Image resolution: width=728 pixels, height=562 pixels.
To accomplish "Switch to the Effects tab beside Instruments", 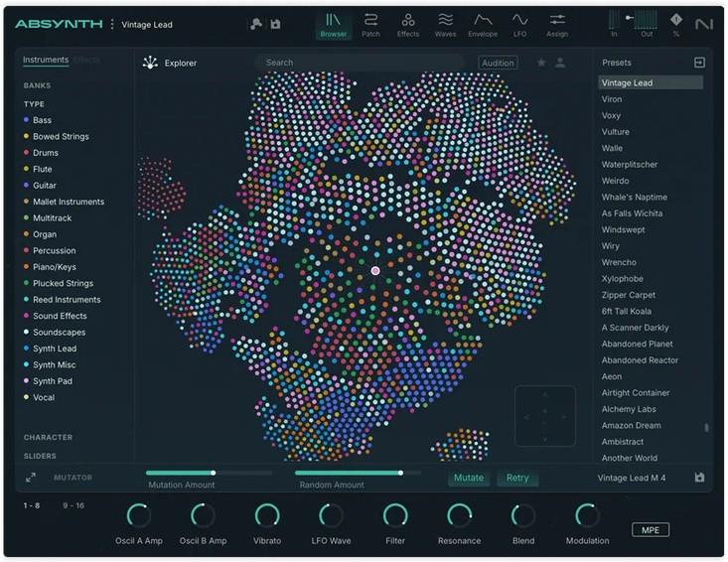I will 86,60.
